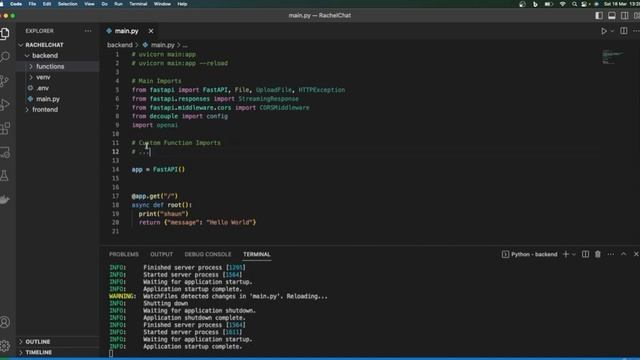Switch to the Debug Console tab

click(x=208, y=254)
